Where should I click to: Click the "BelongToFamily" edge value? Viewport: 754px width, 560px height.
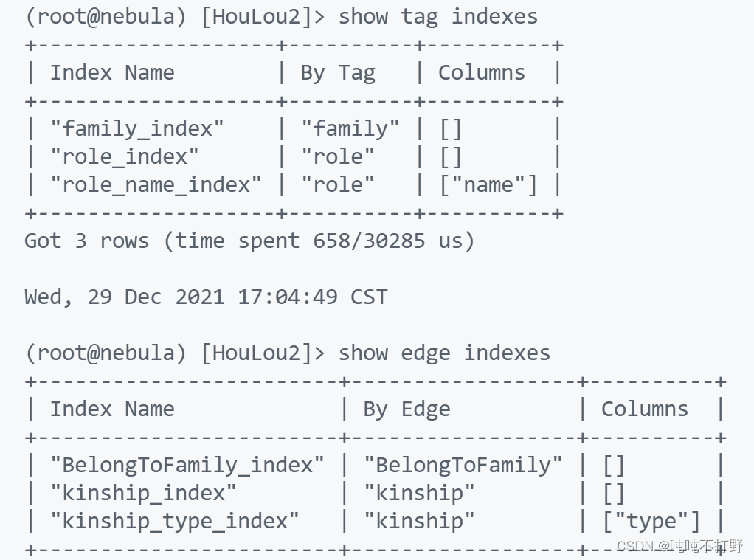point(463,465)
